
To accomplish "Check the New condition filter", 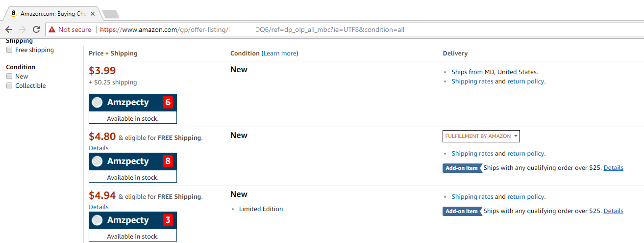I will click(9, 77).
